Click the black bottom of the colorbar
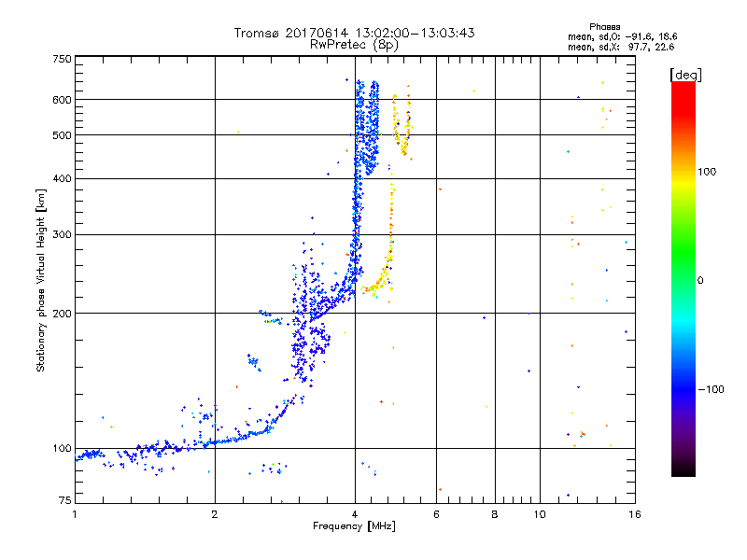This screenshot has width=747, height=560. click(x=684, y=469)
